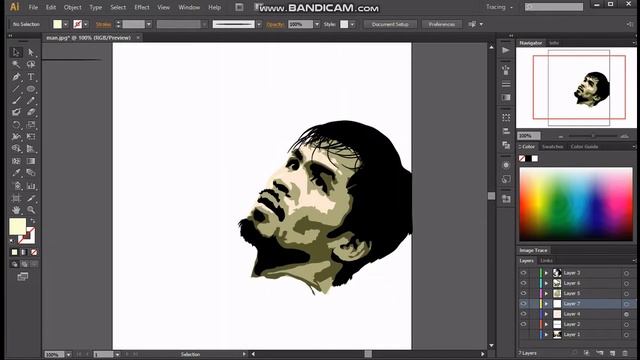Activate the Hand tool
Screen dimensions: 640x360
[16, 210]
